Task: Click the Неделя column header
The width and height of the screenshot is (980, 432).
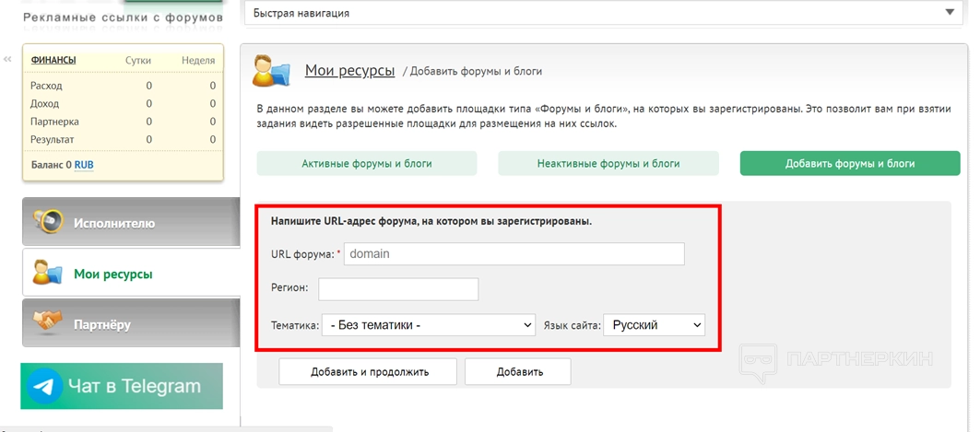Action: 198,61
